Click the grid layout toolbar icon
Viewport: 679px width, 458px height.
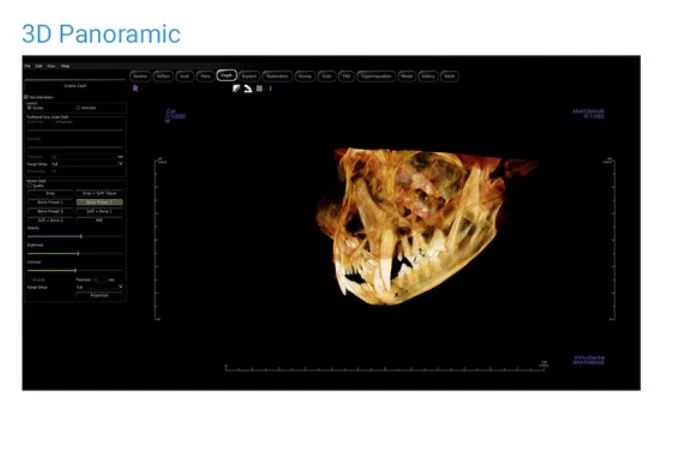click(x=259, y=88)
